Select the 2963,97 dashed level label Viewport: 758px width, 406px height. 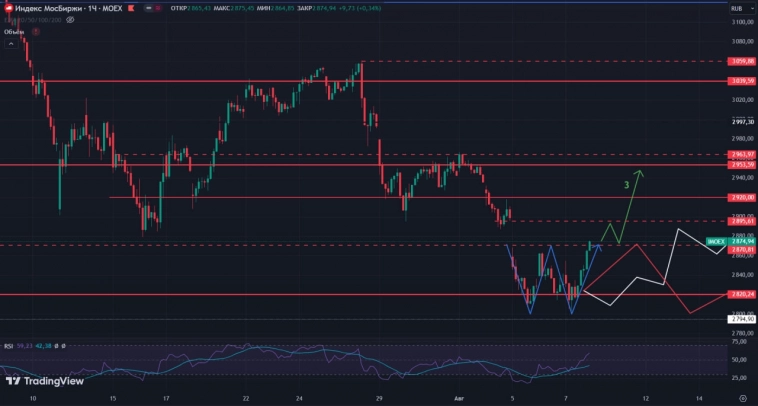(743, 155)
